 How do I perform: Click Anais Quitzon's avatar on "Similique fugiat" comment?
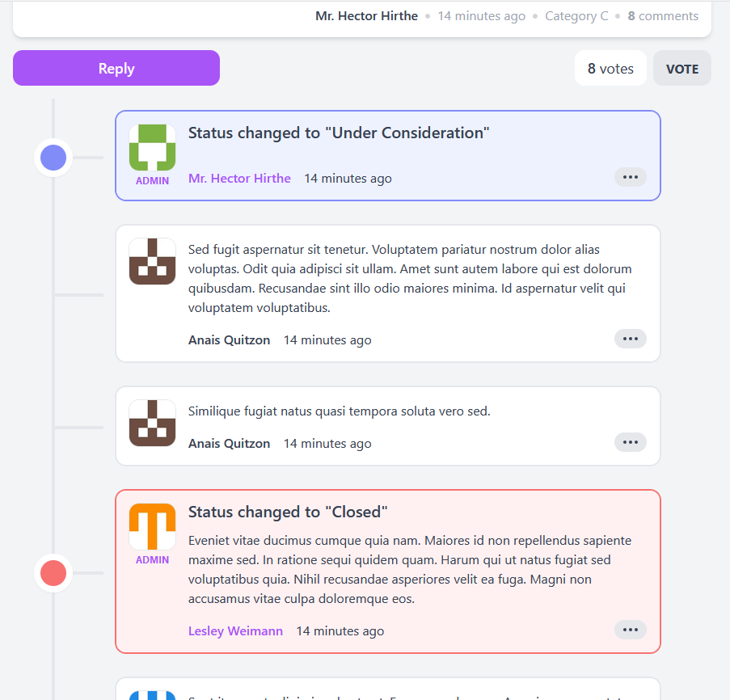[153, 423]
